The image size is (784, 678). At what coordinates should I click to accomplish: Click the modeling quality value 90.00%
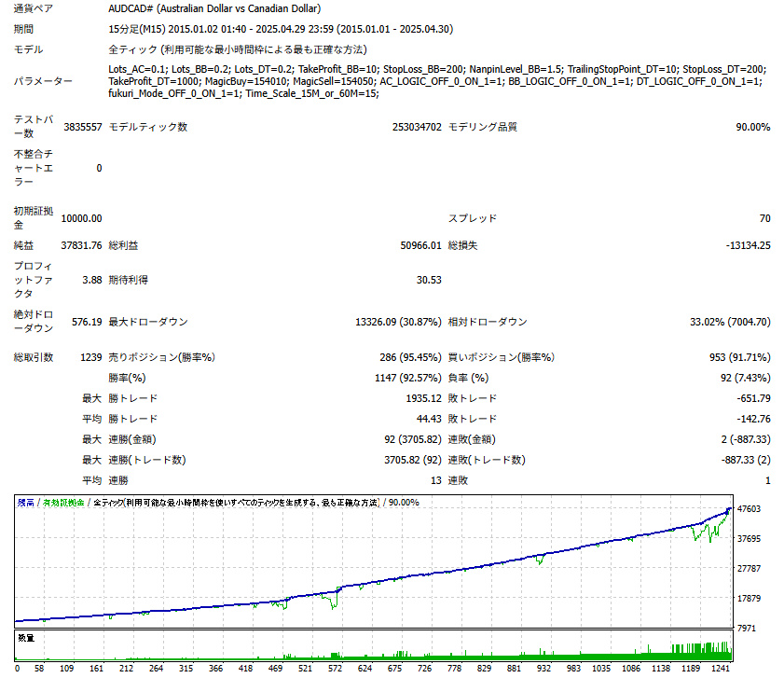[753, 127]
